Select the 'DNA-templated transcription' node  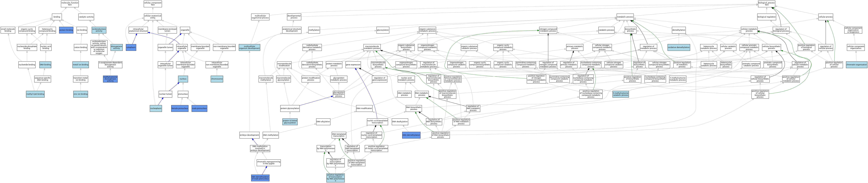tap(339, 135)
